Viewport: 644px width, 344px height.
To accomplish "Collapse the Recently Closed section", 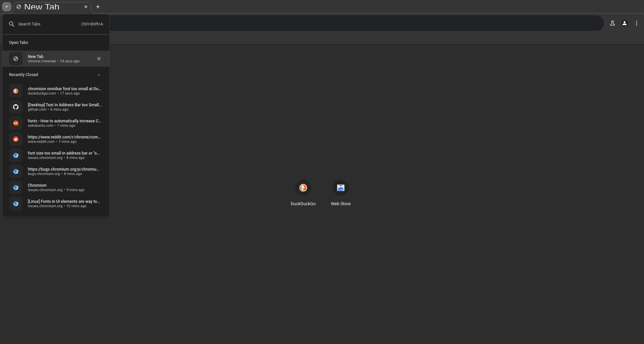I will 99,75.
